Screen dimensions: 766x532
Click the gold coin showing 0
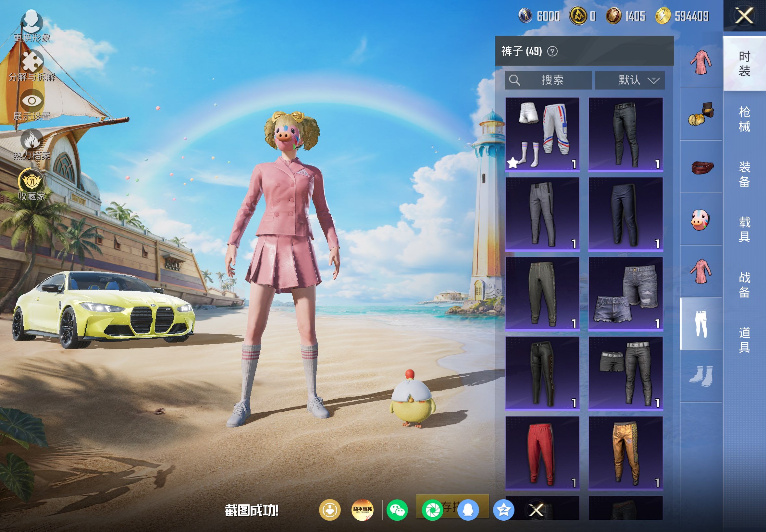[578, 16]
